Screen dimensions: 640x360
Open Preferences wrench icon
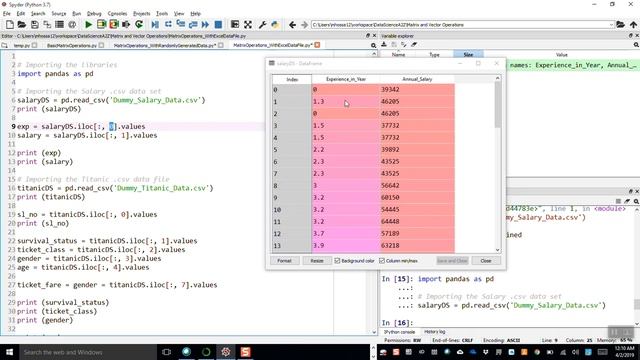(262, 25)
